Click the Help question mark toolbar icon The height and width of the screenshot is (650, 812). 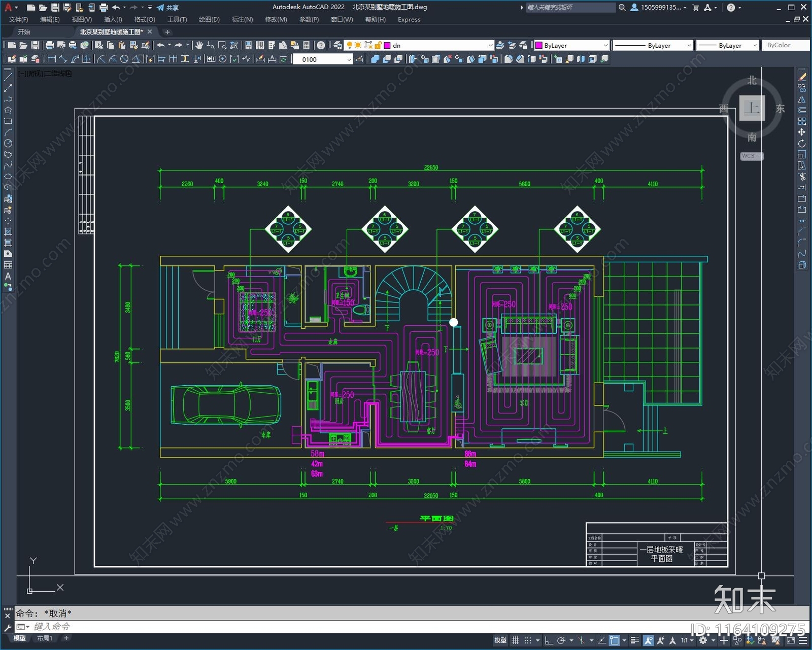(x=321, y=45)
